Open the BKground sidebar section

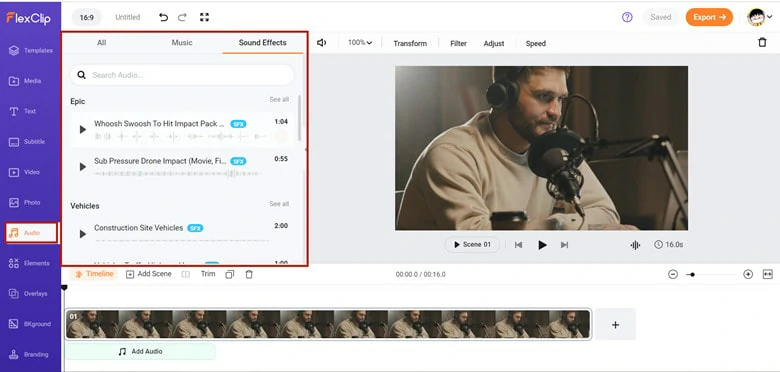click(30, 324)
